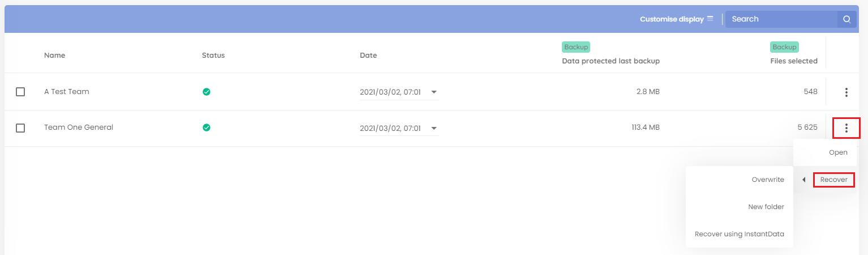The width and height of the screenshot is (868, 255).
Task: Click green status check for A Test Team
Action: click(x=207, y=92)
